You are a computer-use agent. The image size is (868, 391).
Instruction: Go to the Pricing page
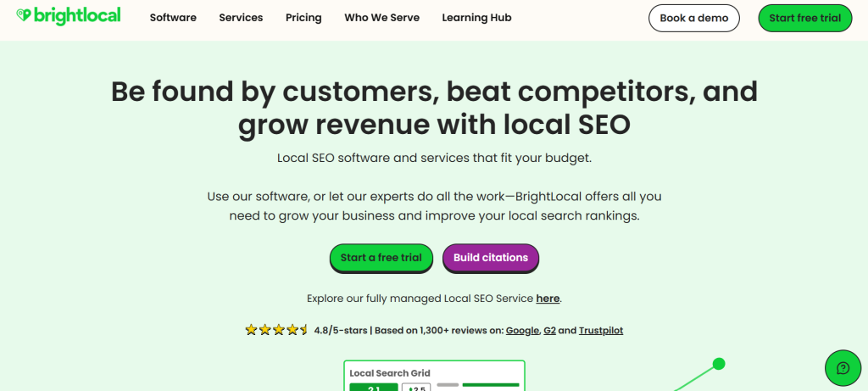(303, 18)
